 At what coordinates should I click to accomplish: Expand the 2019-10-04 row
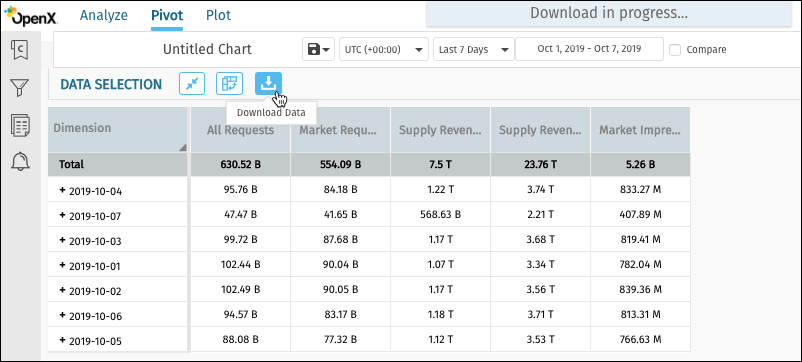pyautogui.click(x=62, y=190)
